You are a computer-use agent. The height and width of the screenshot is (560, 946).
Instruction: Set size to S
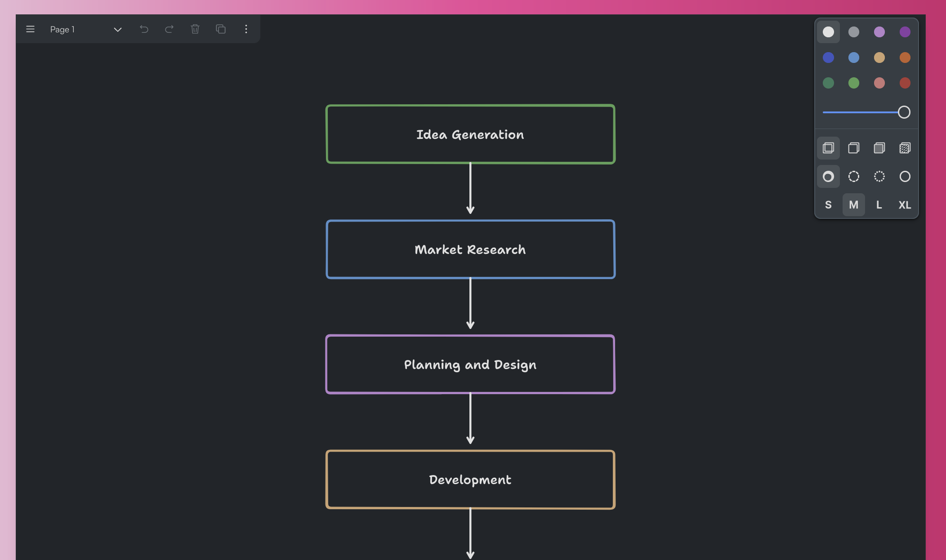[x=828, y=205]
